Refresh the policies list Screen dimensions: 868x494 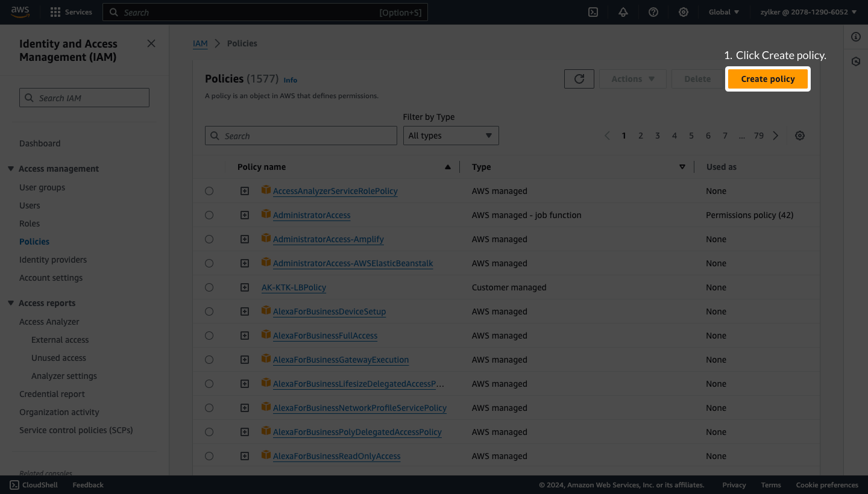click(579, 79)
